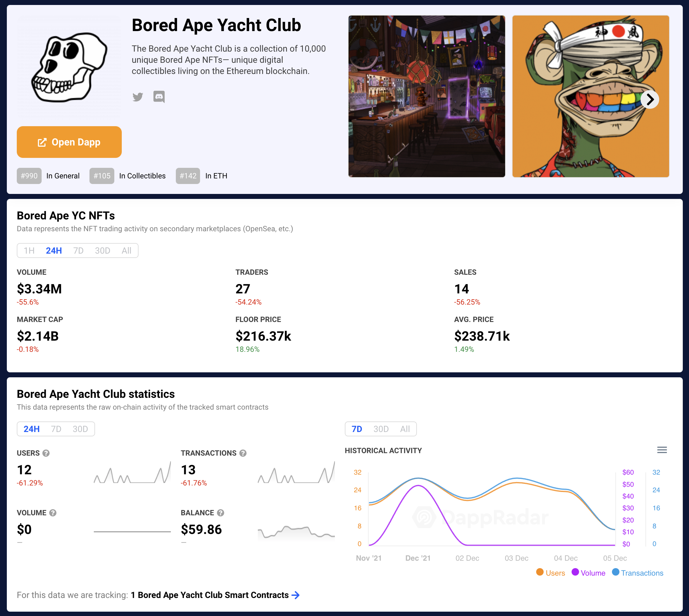Open the chart hamburger menu

(662, 450)
